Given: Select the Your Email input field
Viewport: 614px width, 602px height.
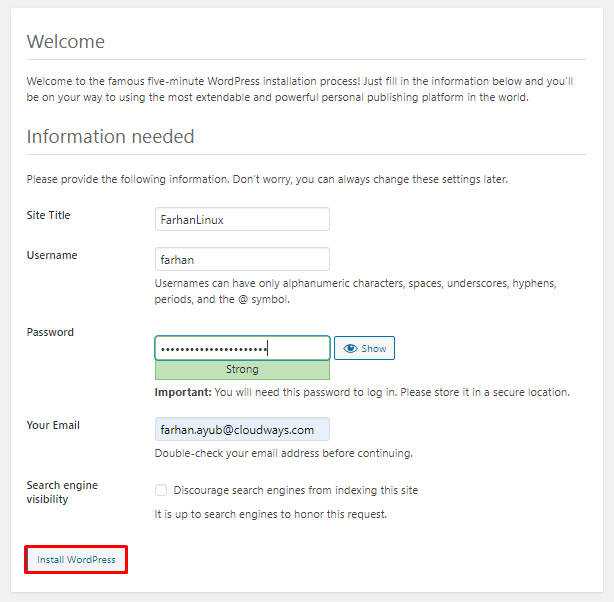Looking at the screenshot, I should click(242, 429).
